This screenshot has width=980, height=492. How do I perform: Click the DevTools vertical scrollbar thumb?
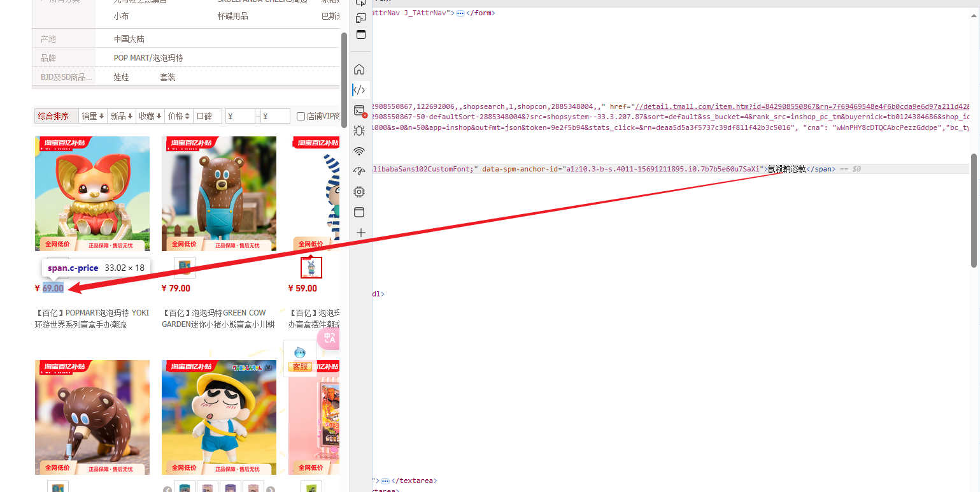[974, 210]
